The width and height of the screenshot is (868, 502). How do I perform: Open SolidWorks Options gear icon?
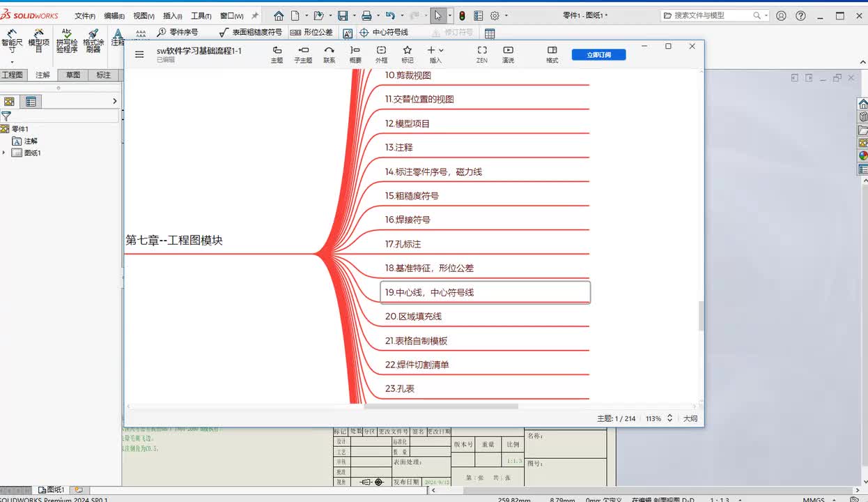pyautogui.click(x=495, y=15)
